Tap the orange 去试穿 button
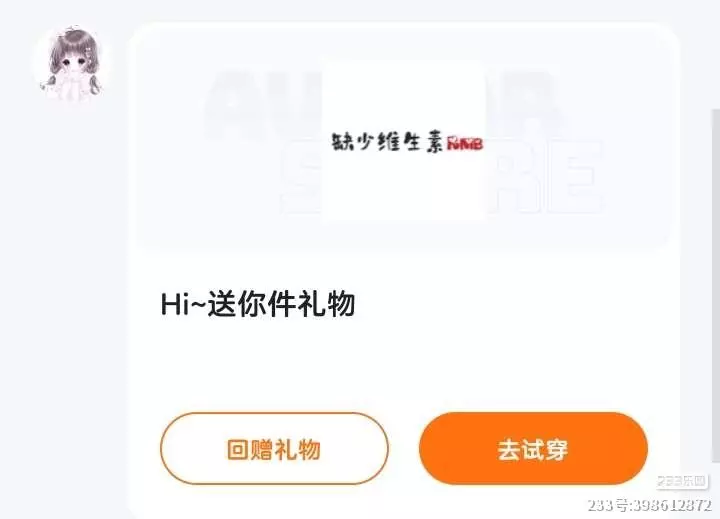 [533, 449]
